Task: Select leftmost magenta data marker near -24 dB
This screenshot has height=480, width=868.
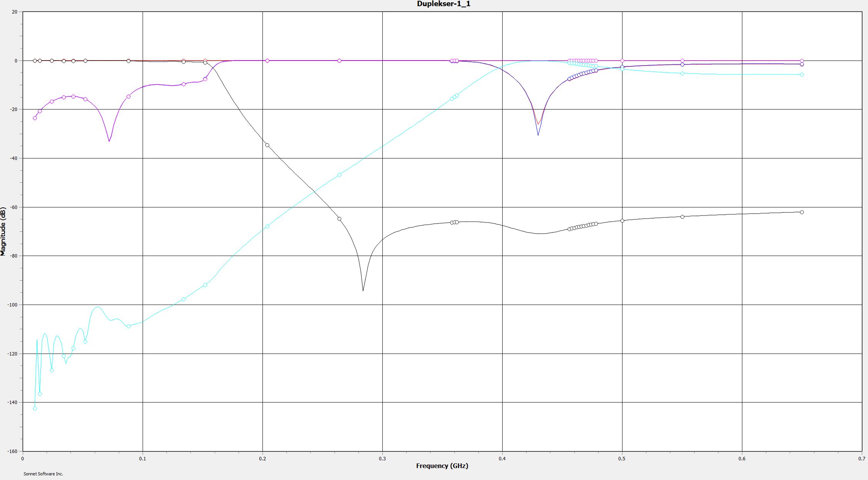Action: tap(35, 118)
